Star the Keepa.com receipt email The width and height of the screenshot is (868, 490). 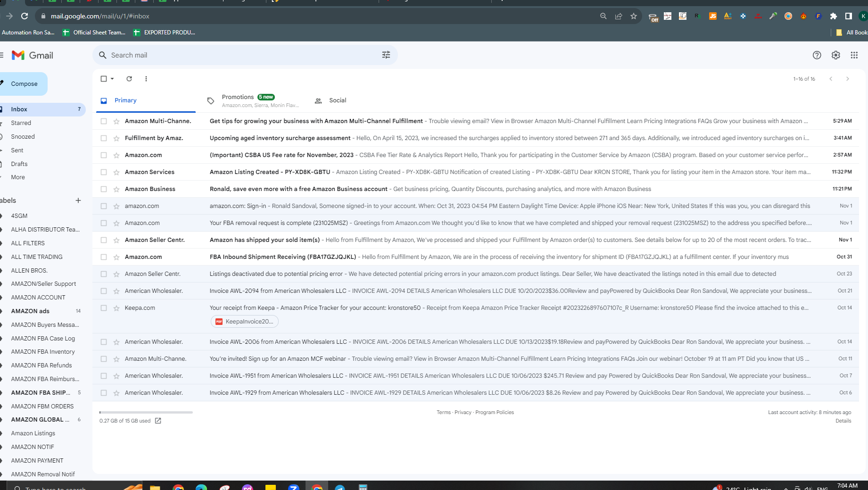[116, 308]
